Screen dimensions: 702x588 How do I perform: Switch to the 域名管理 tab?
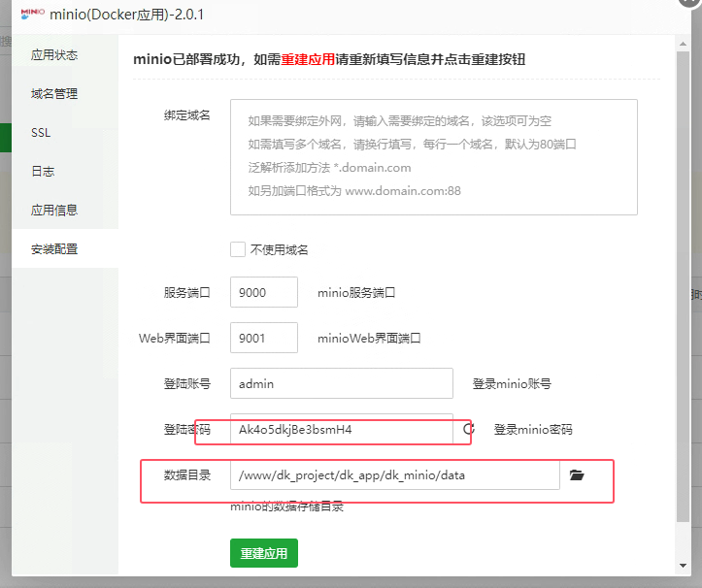[x=65, y=93]
